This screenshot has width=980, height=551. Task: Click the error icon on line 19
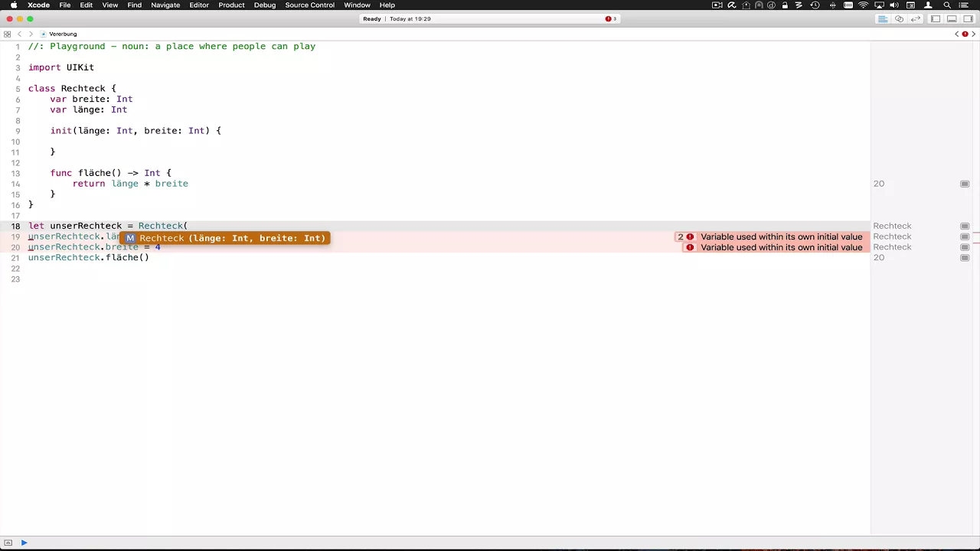point(690,236)
